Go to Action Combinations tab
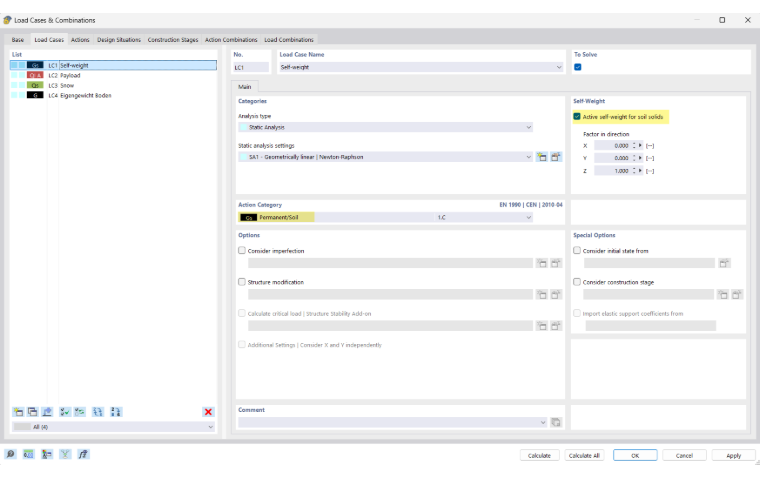The height and width of the screenshot is (478, 760). [x=231, y=40]
